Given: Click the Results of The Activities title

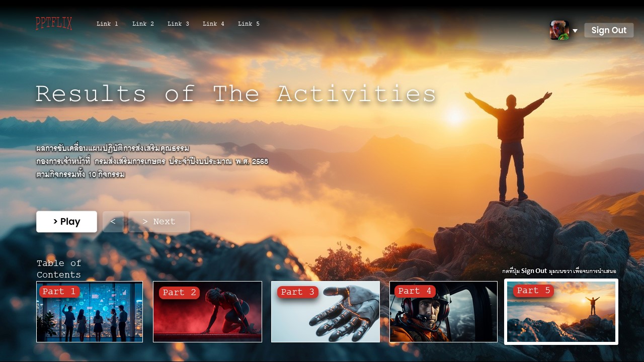Looking at the screenshot, I should tap(235, 94).
